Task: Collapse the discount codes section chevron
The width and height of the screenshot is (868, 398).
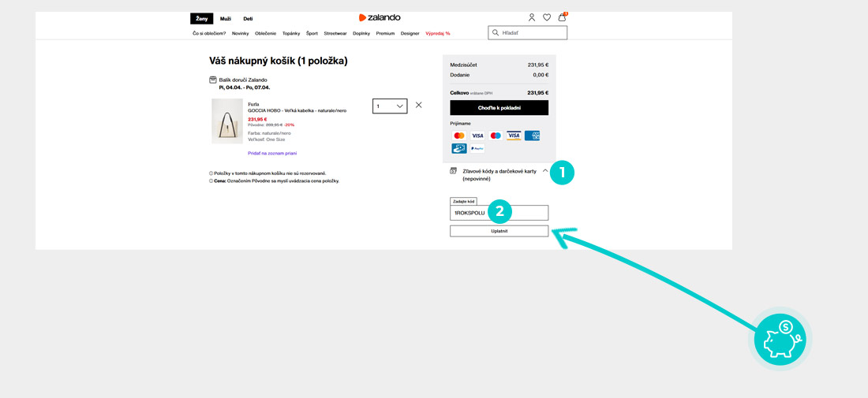Action: coord(545,171)
